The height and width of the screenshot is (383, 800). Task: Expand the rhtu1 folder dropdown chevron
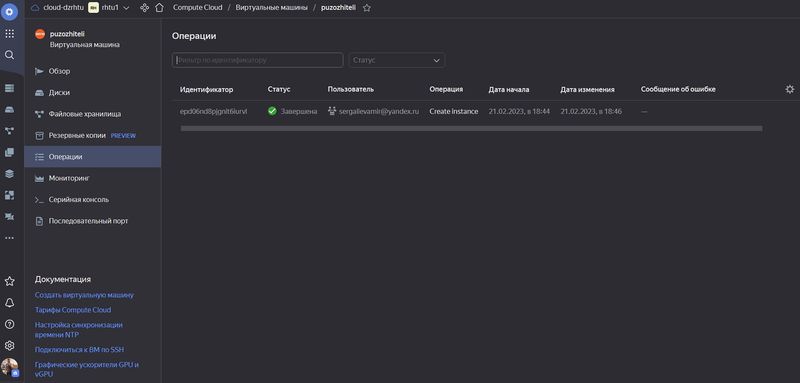tap(127, 8)
